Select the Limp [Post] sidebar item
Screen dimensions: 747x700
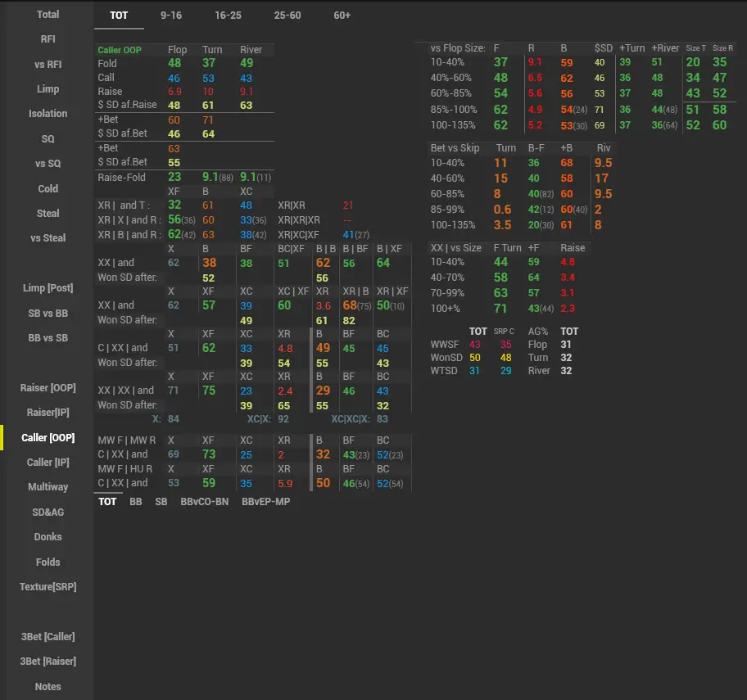[48, 288]
